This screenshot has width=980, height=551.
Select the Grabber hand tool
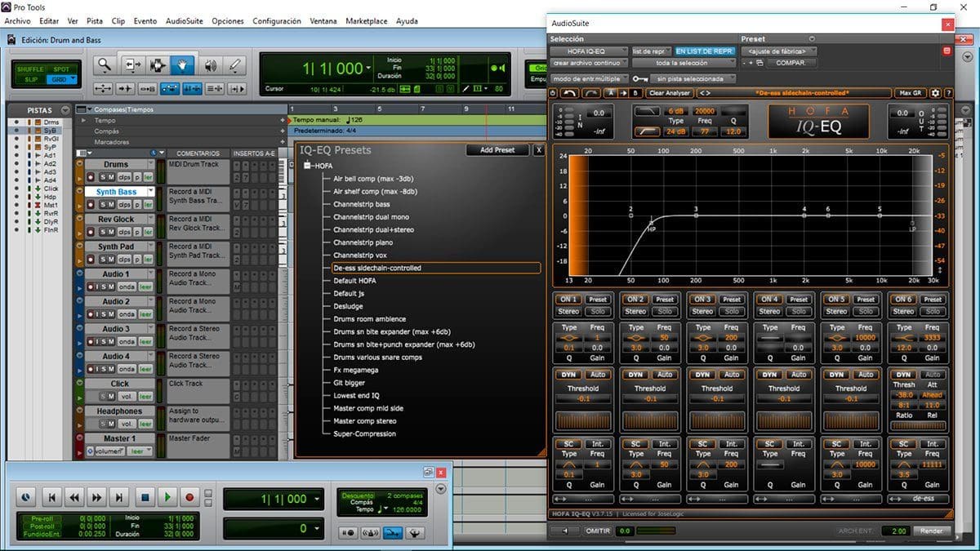(x=181, y=66)
